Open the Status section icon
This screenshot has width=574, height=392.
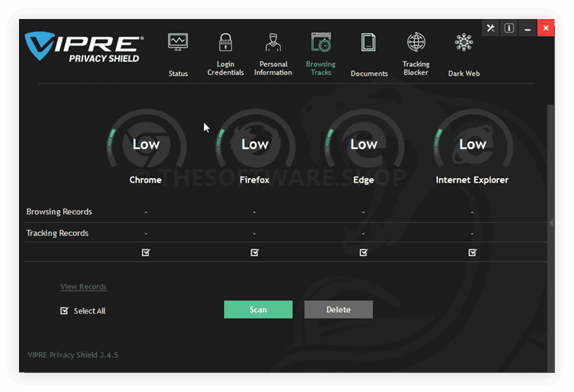(x=178, y=42)
